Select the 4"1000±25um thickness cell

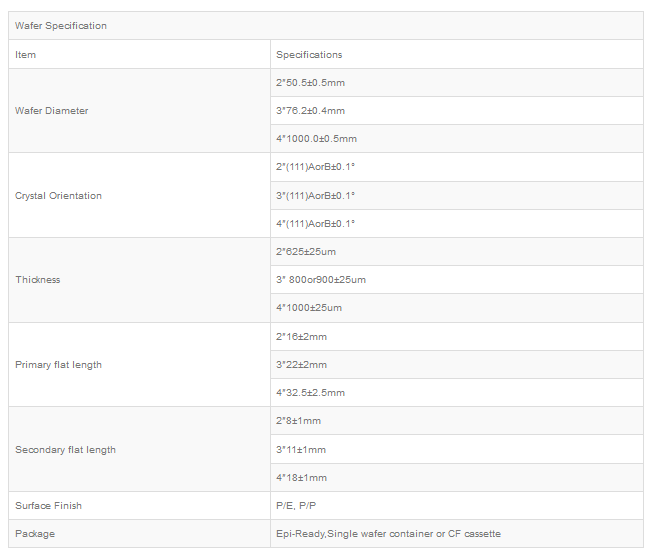pos(309,308)
